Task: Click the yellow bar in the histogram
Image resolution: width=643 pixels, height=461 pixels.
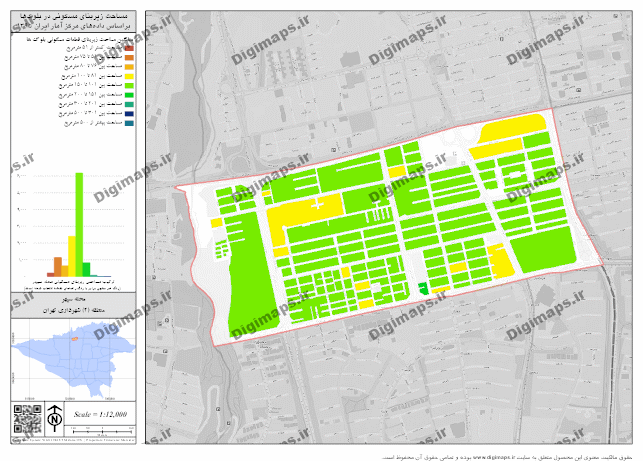Action: pos(72,256)
